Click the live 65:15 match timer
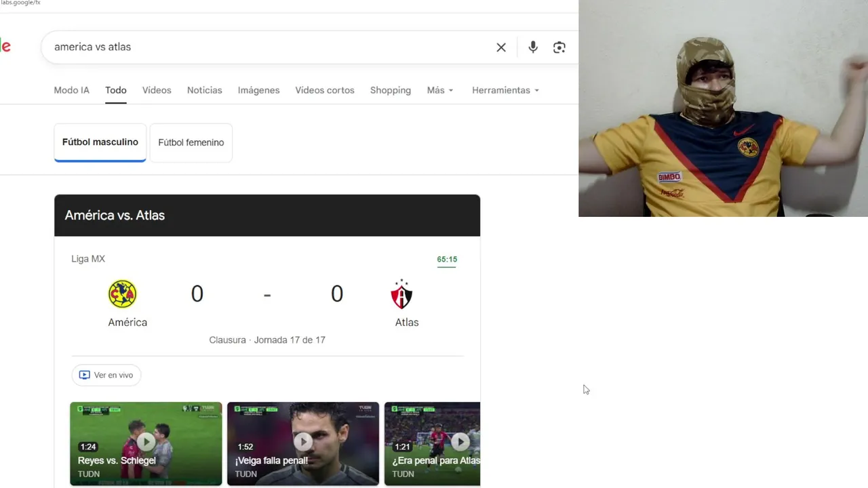 pyautogui.click(x=447, y=260)
